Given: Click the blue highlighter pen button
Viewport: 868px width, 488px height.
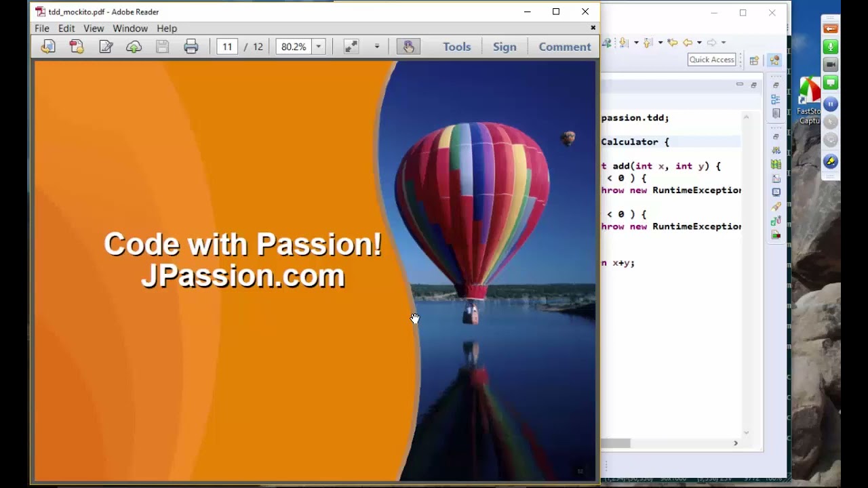Looking at the screenshot, I should pyautogui.click(x=830, y=161).
